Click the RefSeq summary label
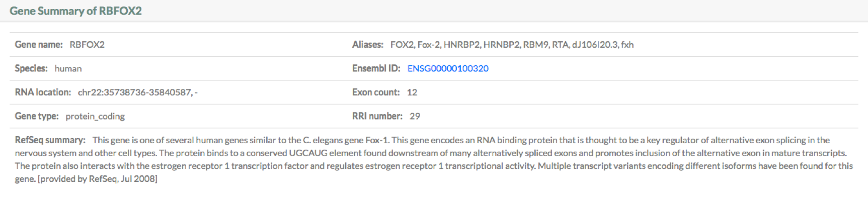 coord(50,140)
